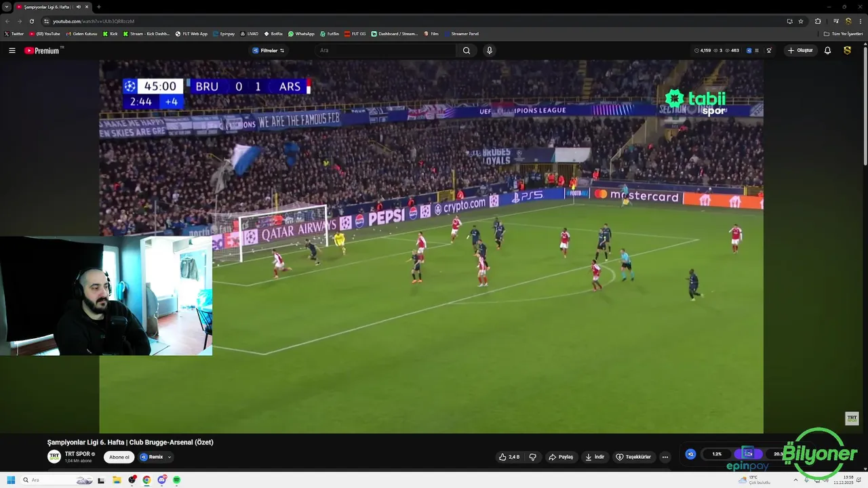Open YouTube notifications bell
Screen dimensions: 868x488
click(827, 50)
